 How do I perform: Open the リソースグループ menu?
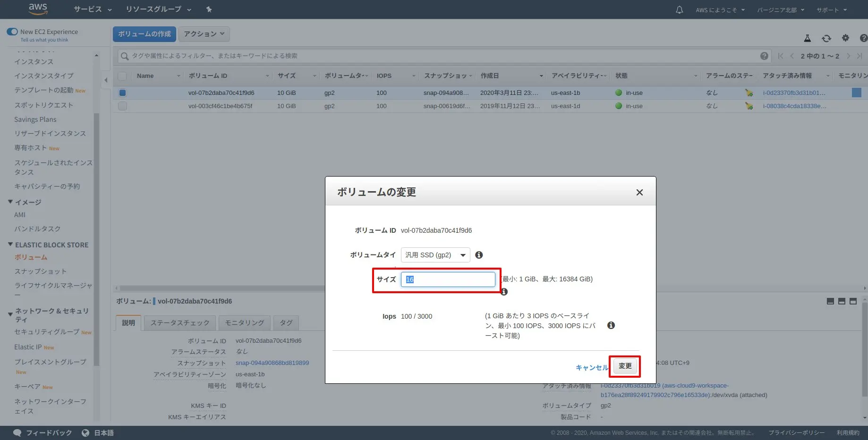pyautogui.click(x=158, y=9)
